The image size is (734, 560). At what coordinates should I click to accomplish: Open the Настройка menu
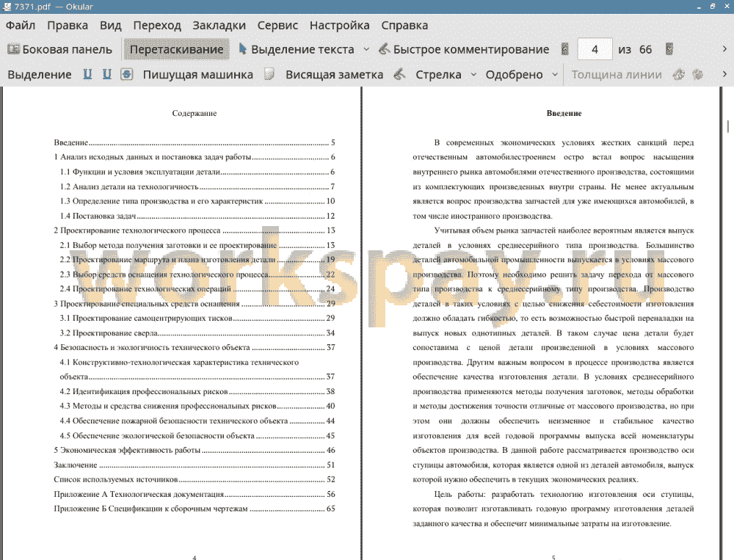339,25
